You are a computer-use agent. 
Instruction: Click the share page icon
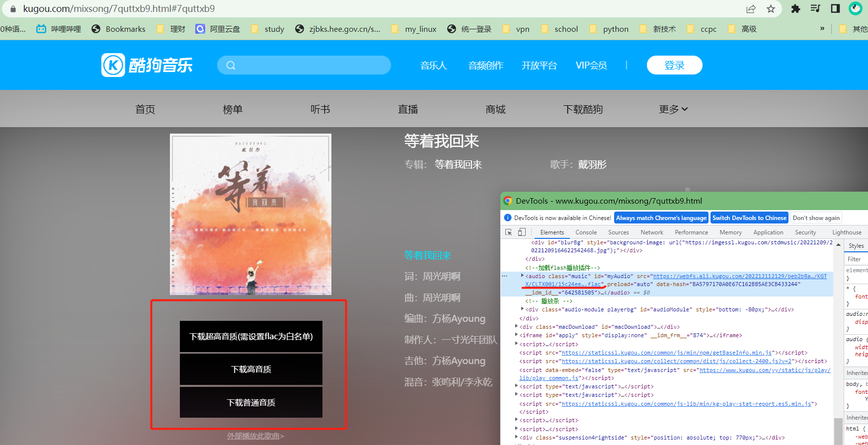coord(751,9)
